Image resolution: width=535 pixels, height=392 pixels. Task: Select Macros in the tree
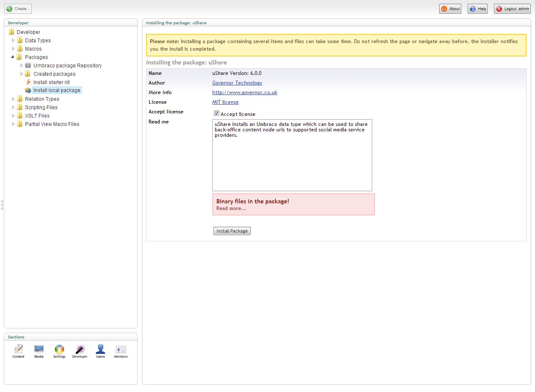click(x=33, y=49)
